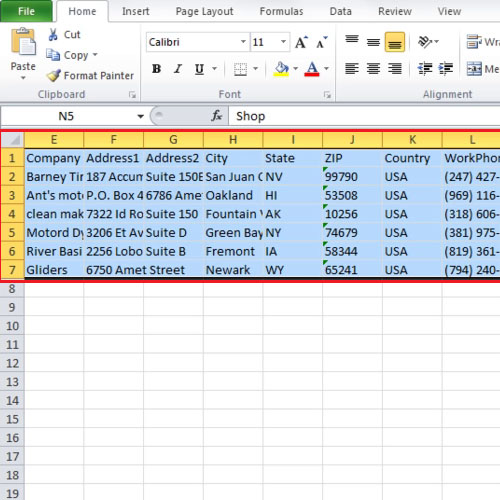The height and width of the screenshot is (500, 500).
Task: Select column H header
Action: pyautogui.click(x=233, y=140)
